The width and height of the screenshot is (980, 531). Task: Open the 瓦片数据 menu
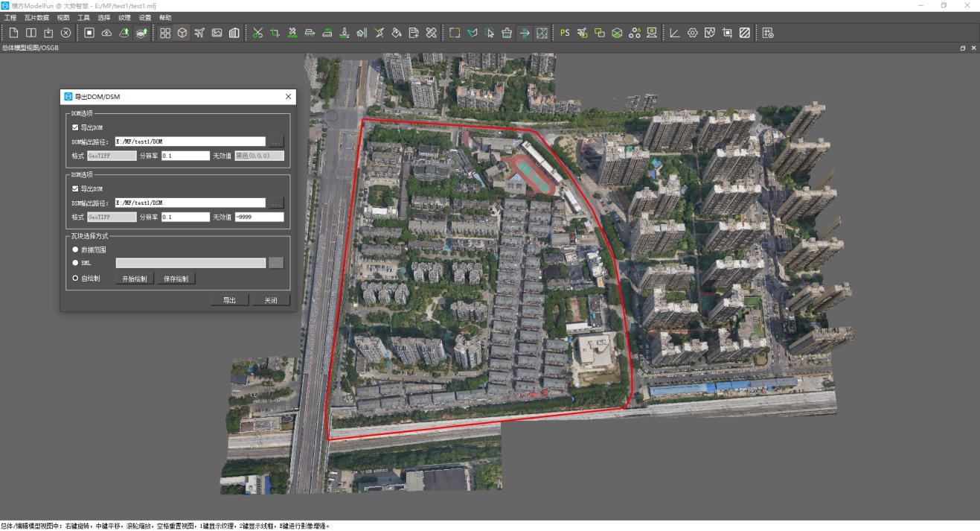pos(36,17)
